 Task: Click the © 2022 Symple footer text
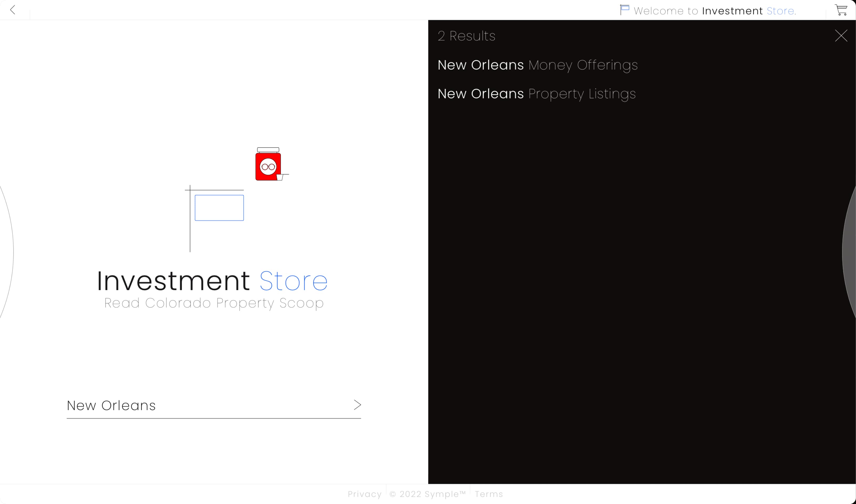(x=427, y=494)
